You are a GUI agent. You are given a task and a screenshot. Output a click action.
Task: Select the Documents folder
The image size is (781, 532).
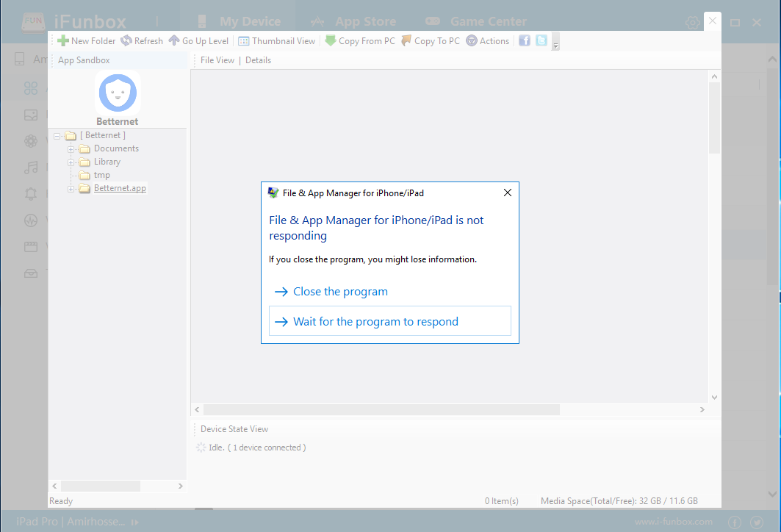[x=116, y=148]
